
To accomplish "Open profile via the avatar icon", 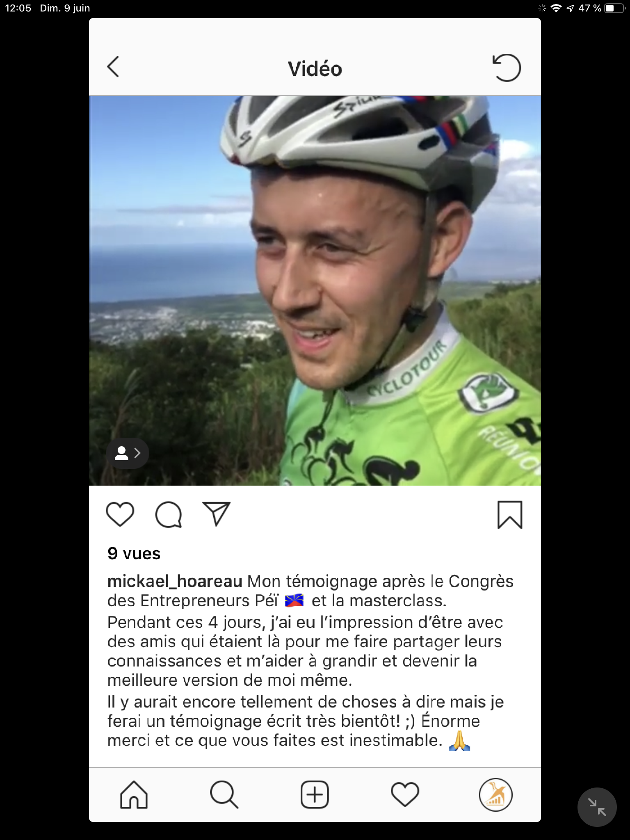I will (x=495, y=794).
